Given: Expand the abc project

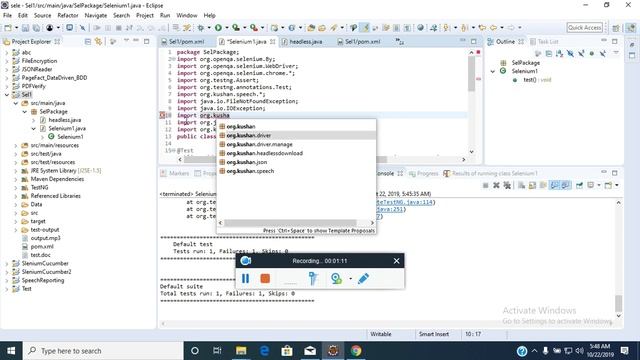Looking at the screenshot, I should click(6, 53).
